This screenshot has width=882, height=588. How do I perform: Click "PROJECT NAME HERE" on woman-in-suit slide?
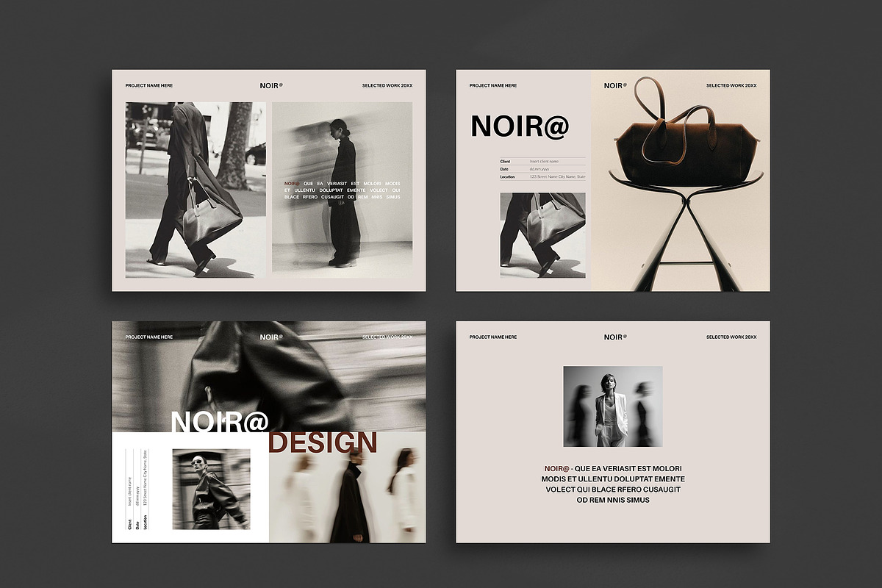click(x=493, y=337)
